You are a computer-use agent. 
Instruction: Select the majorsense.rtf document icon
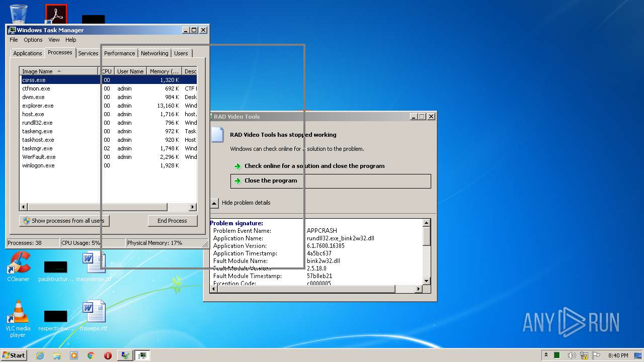point(94,267)
